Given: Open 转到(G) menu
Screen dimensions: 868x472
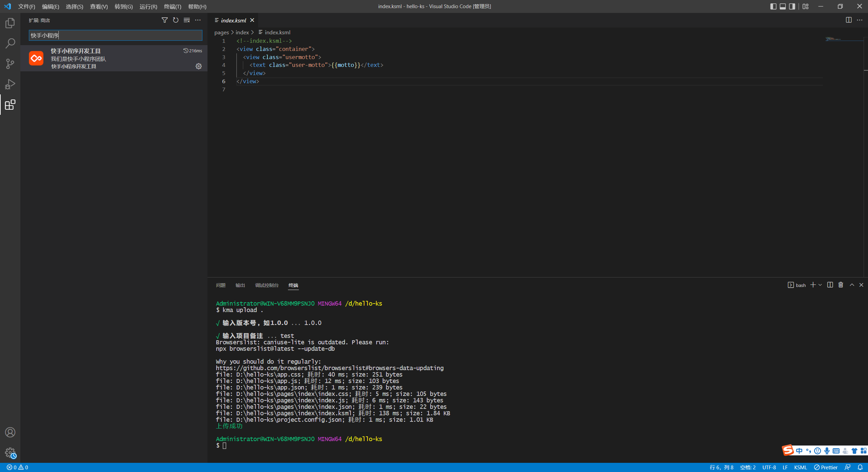Looking at the screenshot, I should tap(124, 6).
